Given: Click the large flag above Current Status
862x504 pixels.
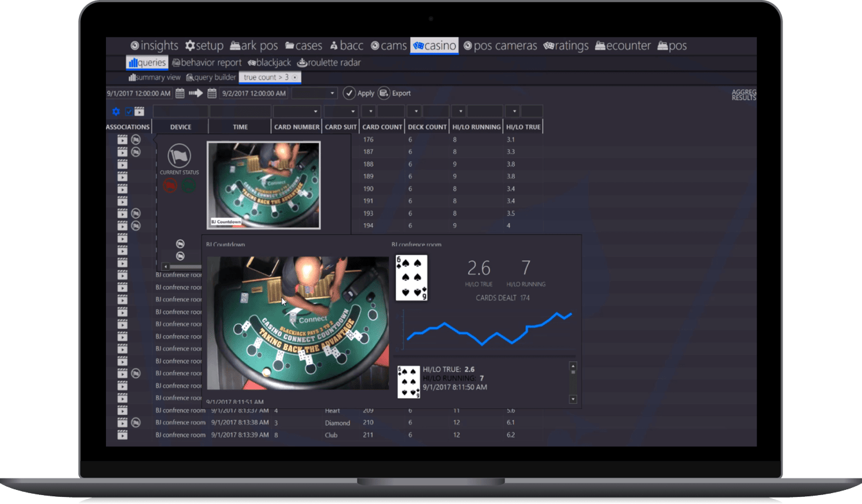Looking at the screenshot, I should point(179,156).
